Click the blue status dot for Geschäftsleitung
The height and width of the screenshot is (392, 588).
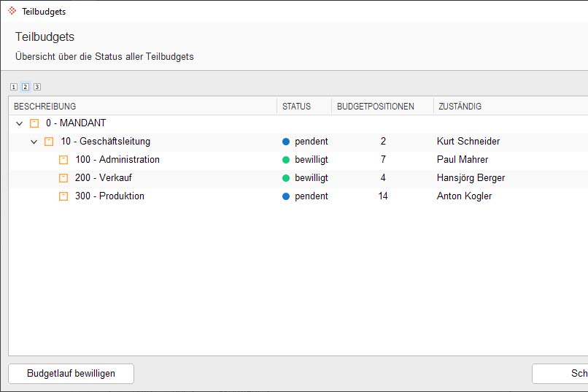(286, 142)
